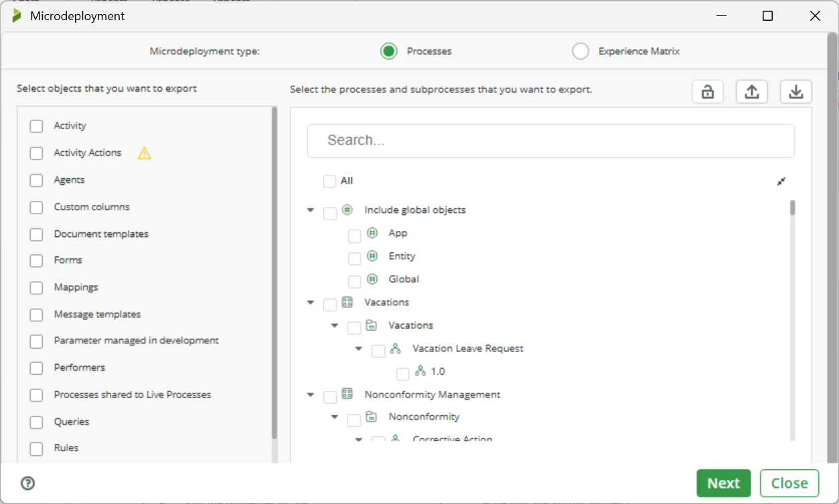
Task: Click the Activity Actions warning triangle icon
Action: pyautogui.click(x=145, y=153)
